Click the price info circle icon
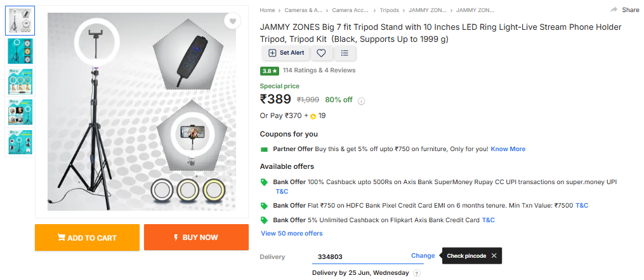The width and height of the screenshot is (644, 280). point(362,100)
